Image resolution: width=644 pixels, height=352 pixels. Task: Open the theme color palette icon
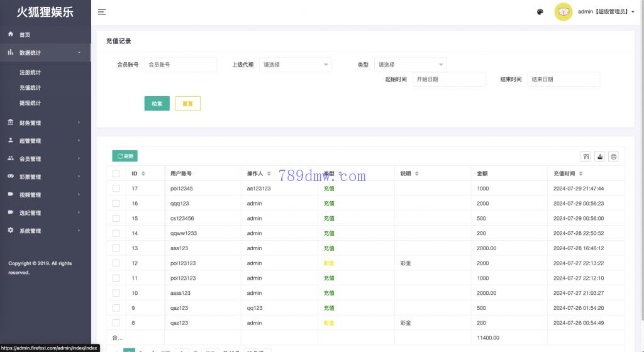coord(540,12)
